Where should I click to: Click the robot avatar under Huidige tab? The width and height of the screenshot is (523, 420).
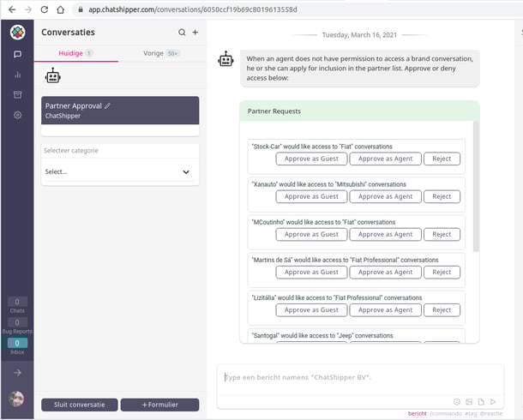(x=52, y=76)
